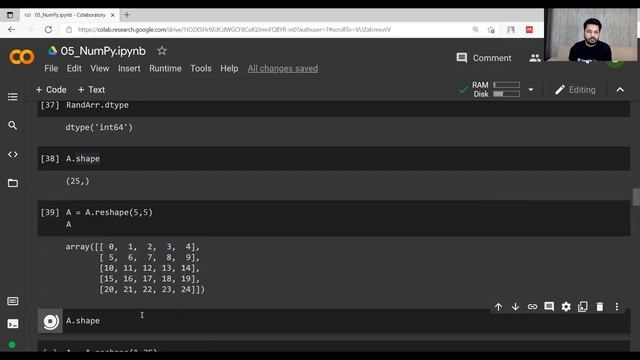Move cell down with the arrow icon
The image size is (640, 360).
tap(515, 307)
